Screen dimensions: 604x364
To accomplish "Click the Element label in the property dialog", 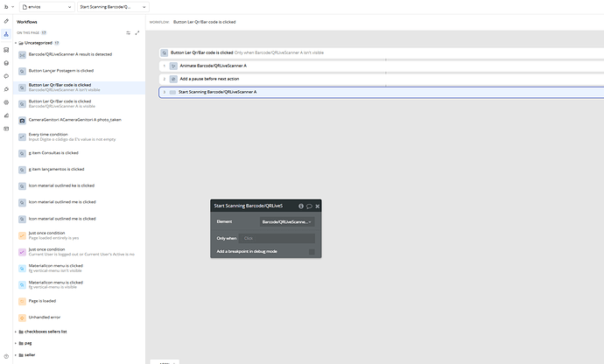I will click(x=224, y=221).
